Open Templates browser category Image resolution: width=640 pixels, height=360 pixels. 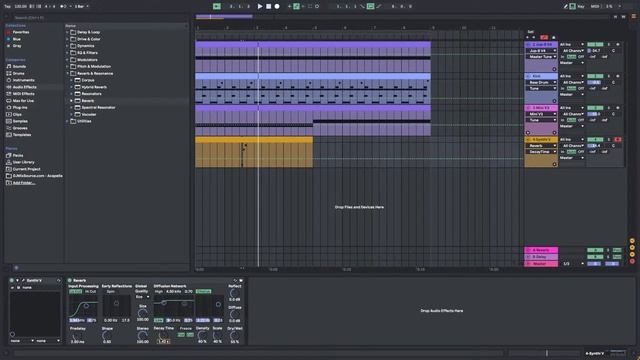tap(22, 135)
